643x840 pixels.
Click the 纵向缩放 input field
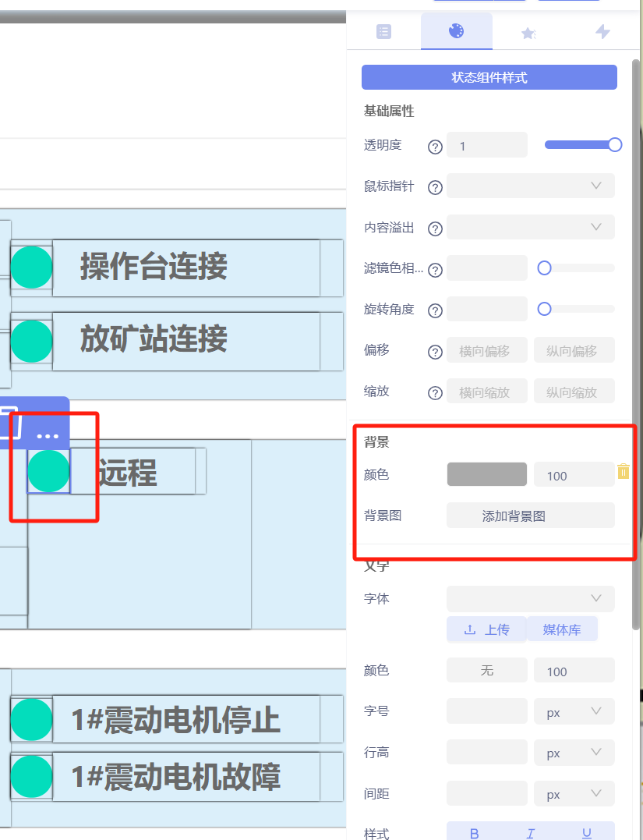coord(574,392)
